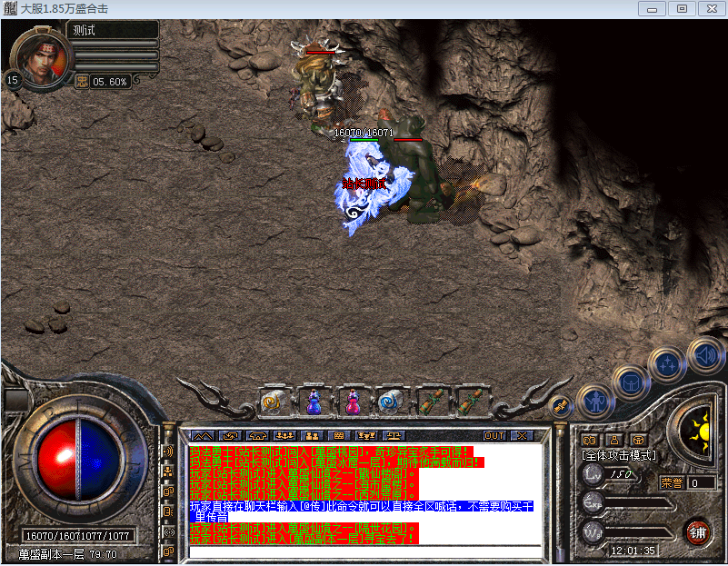Viewport: 728px width, 566px height.
Task: Open the two-person icon in chat toolbar
Action: click(x=312, y=436)
